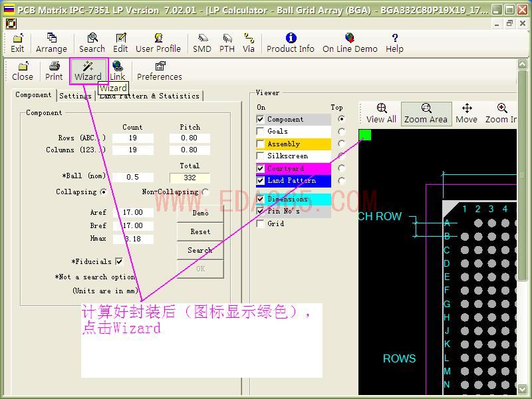Toggle the Land Pattern layer checkbox
The width and height of the screenshot is (532, 399).
[x=260, y=180]
